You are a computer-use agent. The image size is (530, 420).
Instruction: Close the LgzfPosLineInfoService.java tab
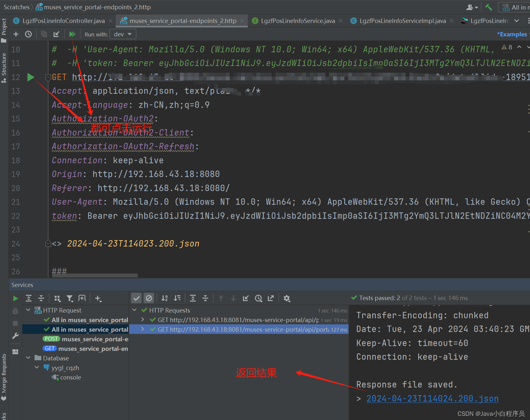[341, 21]
